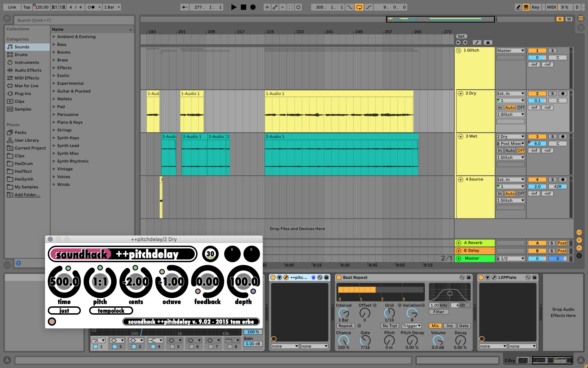The image size is (588, 368).
Task: Open the quantization 1 Bar menu
Action: coord(112,7)
